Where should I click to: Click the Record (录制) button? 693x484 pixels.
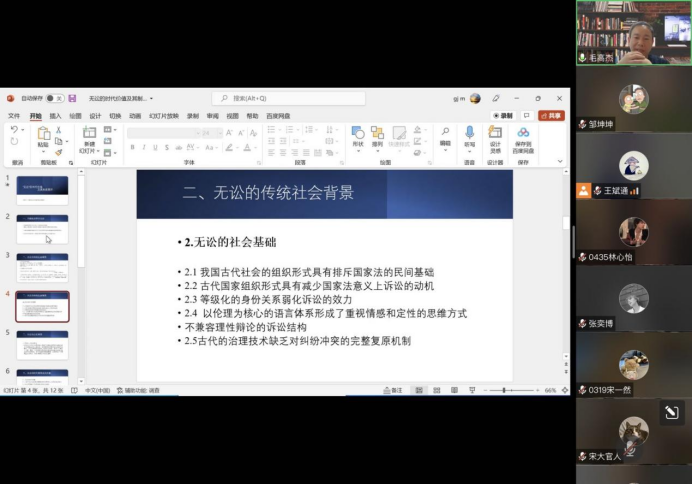tap(503, 115)
